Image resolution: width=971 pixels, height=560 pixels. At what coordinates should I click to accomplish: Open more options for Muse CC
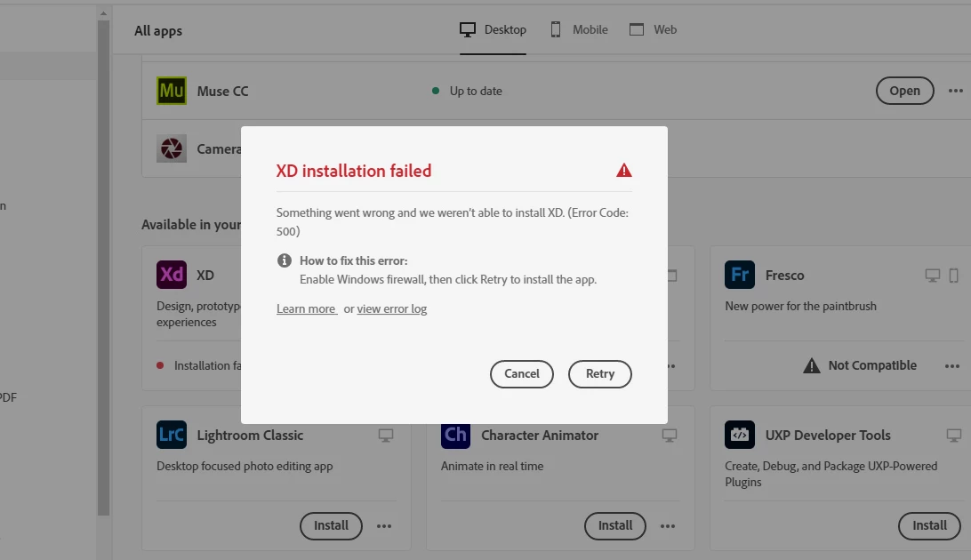(956, 91)
